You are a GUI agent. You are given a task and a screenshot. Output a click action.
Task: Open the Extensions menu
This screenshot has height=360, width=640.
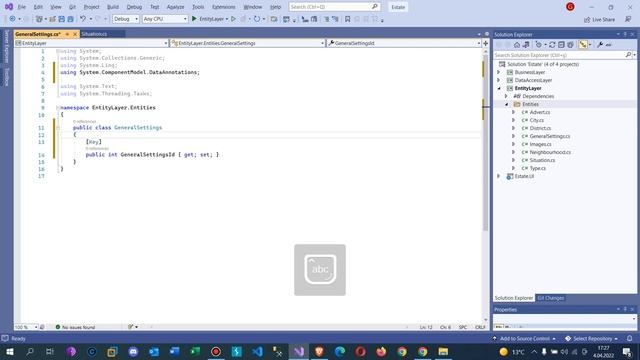[223, 7]
